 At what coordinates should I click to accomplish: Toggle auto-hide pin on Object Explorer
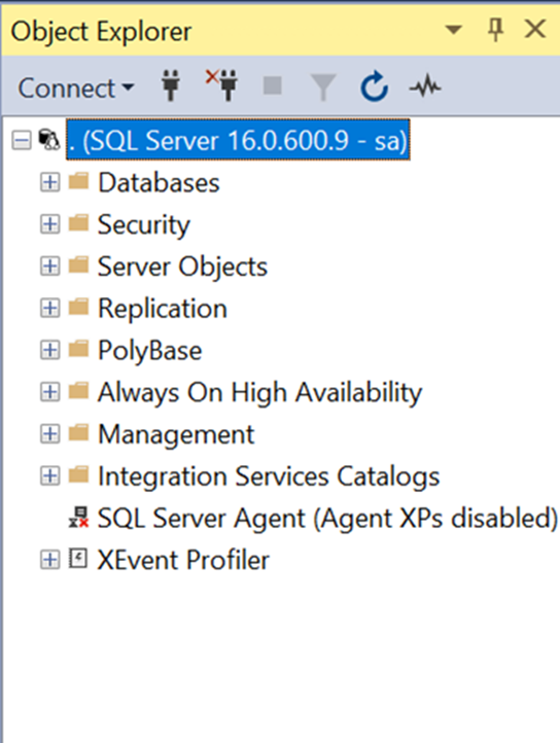tap(496, 29)
